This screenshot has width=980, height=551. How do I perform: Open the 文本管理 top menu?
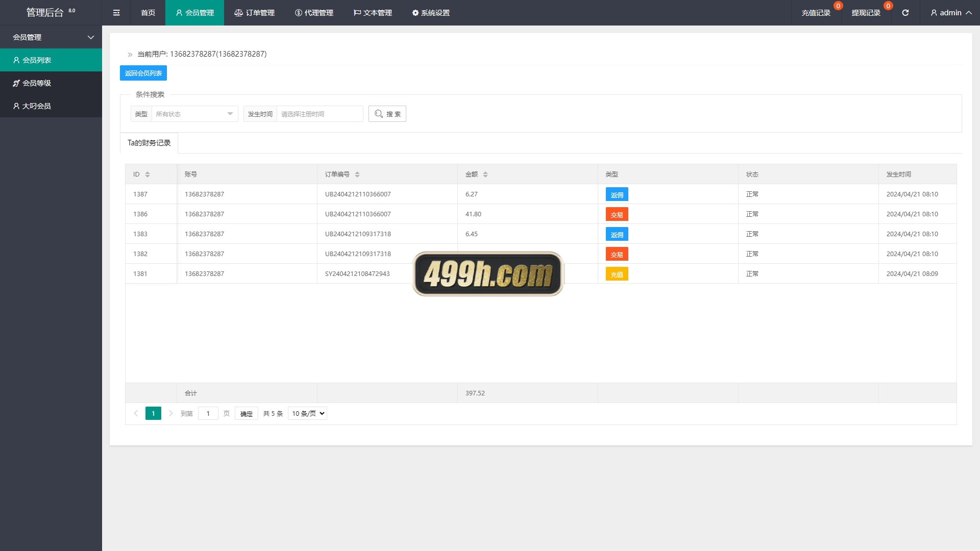pos(373,13)
